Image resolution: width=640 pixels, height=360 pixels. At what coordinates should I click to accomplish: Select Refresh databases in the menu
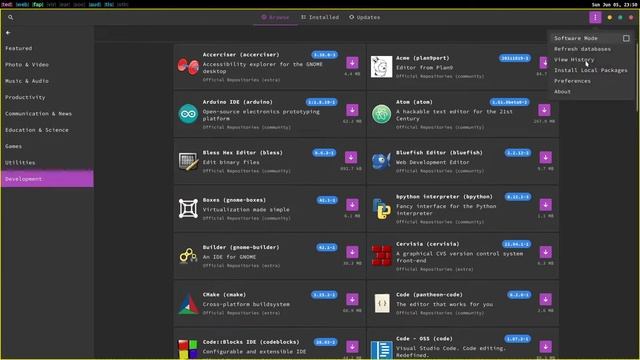[582, 49]
